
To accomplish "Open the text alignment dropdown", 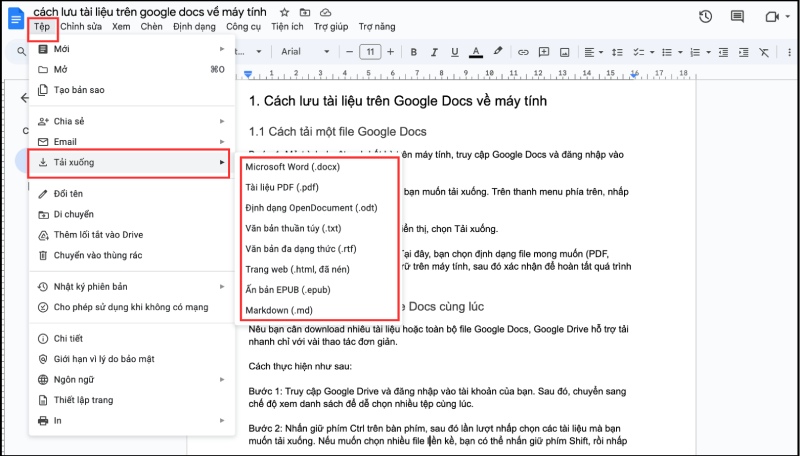I will tap(593, 52).
